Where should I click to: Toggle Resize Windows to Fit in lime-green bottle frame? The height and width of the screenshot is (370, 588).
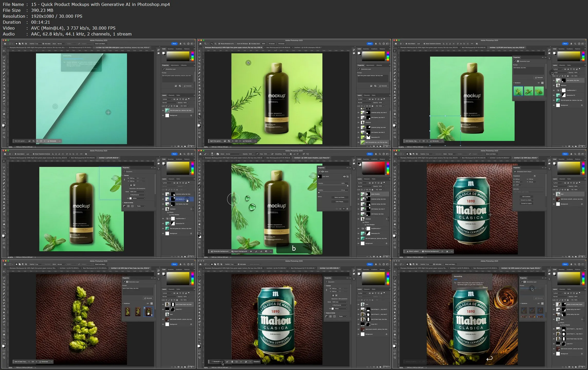(219, 44)
